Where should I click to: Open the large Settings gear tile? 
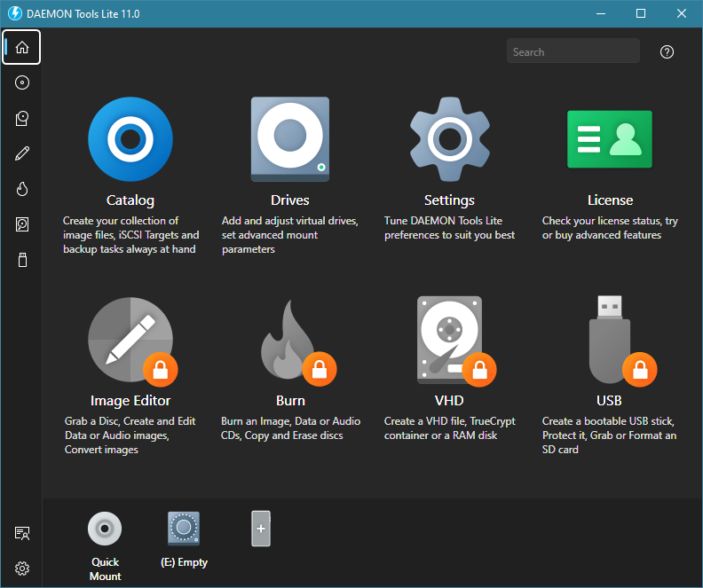[x=450, y=139]
